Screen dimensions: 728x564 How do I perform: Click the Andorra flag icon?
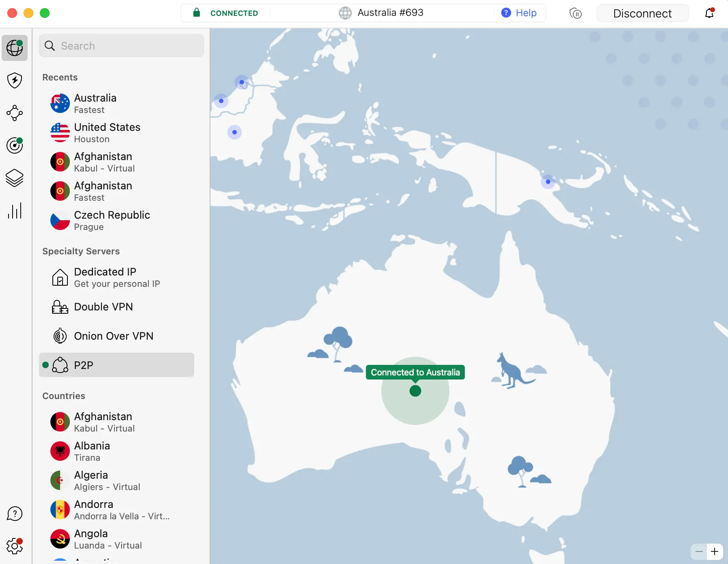point(60,510)
